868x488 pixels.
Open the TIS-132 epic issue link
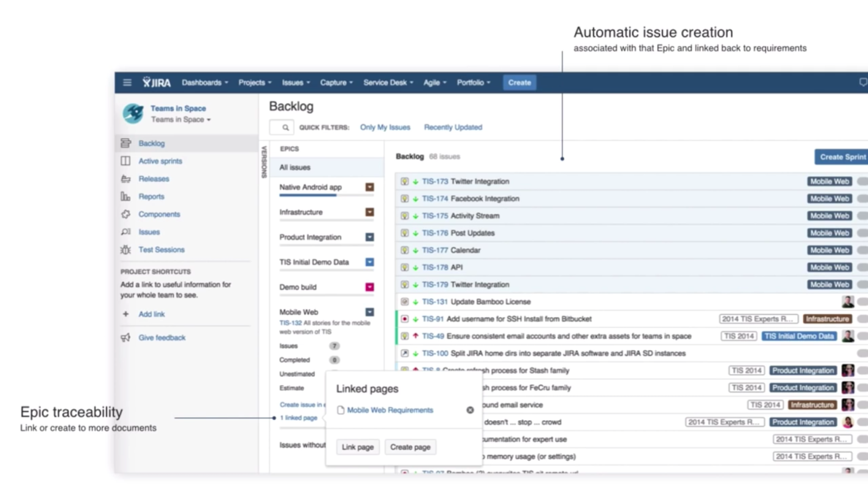290,323
